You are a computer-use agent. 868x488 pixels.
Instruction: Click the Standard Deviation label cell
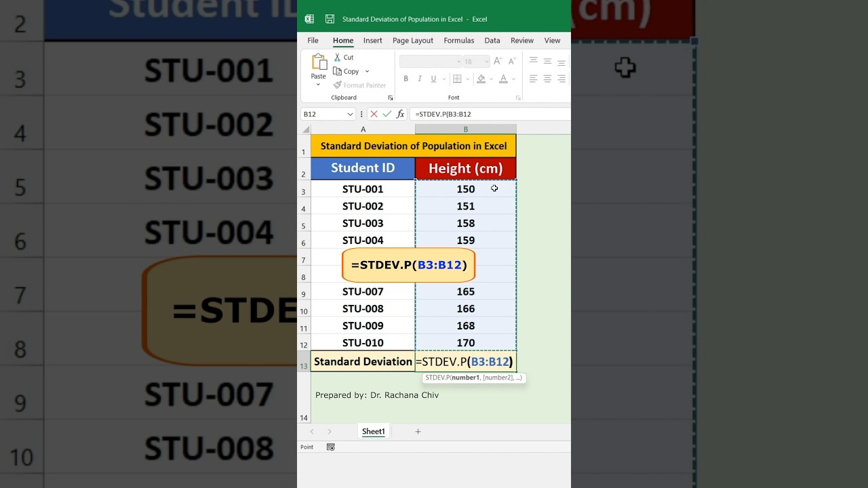point(363,362)
